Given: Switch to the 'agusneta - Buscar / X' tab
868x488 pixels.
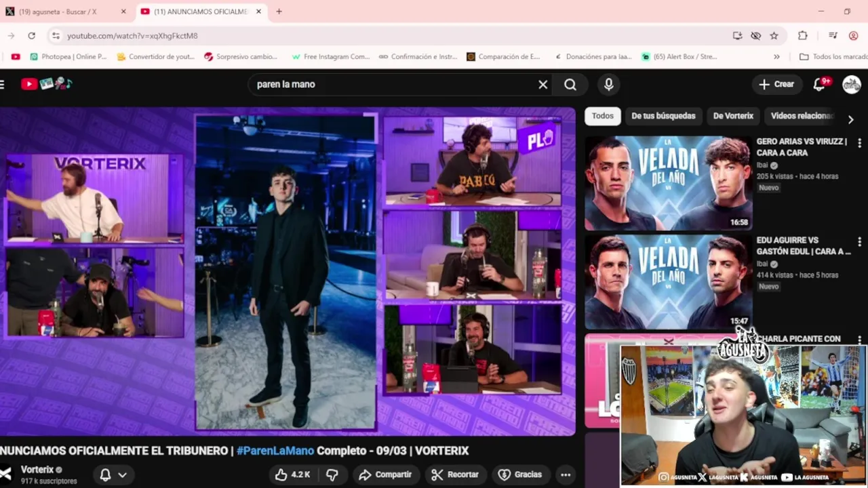Looking at the screenshot, I should click(66, 12).
